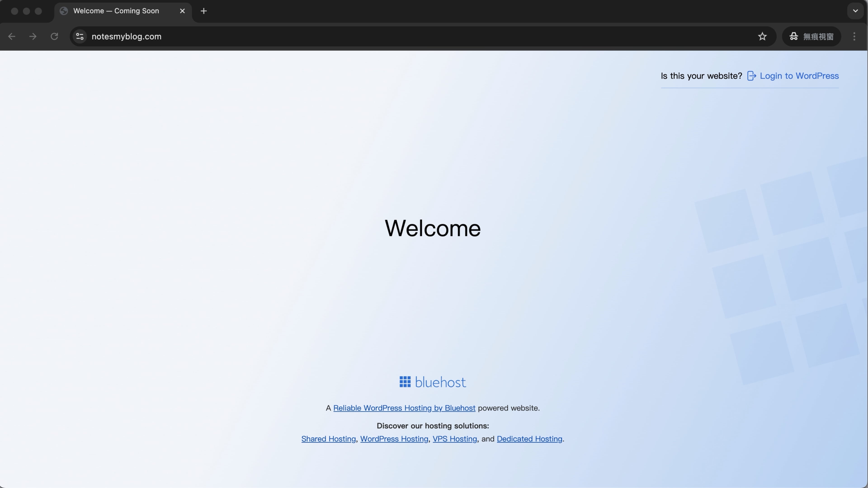Open the WordPress Hosting link

point(394,439)
